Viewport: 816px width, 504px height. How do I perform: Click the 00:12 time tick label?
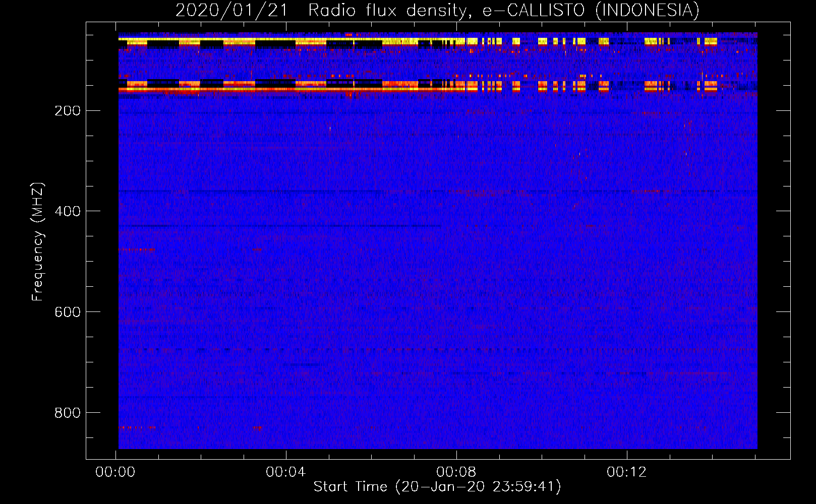[627, 472]
